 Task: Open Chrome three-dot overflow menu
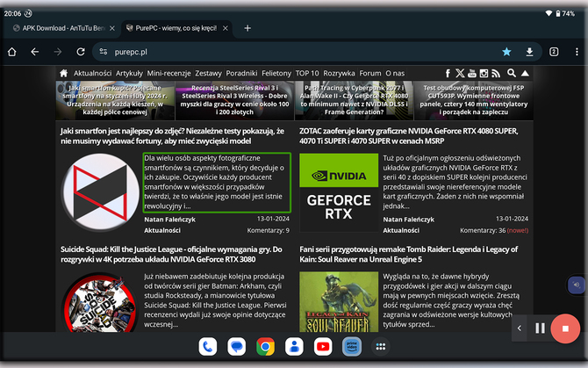[x=577, y=52]
